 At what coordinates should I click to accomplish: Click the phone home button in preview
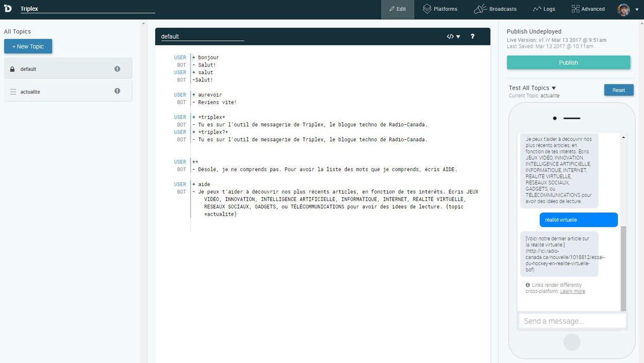pos(572,342)
